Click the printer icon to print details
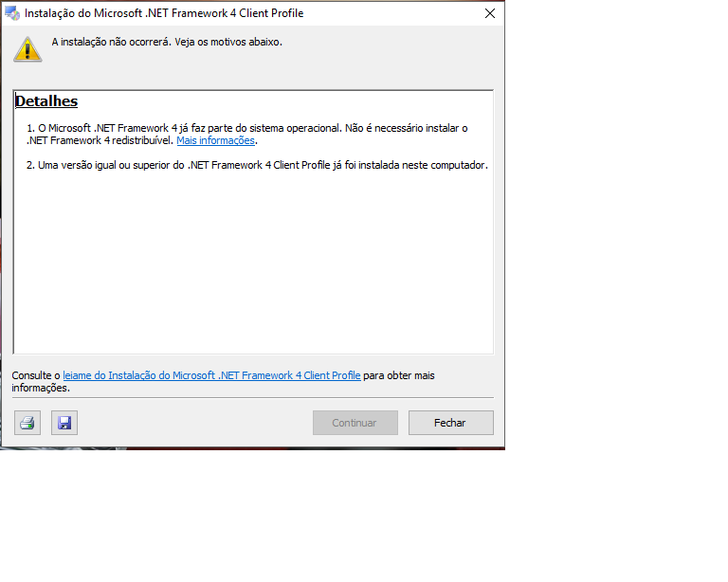Viewport: 728px width, 582px height. tap(27, 423)
